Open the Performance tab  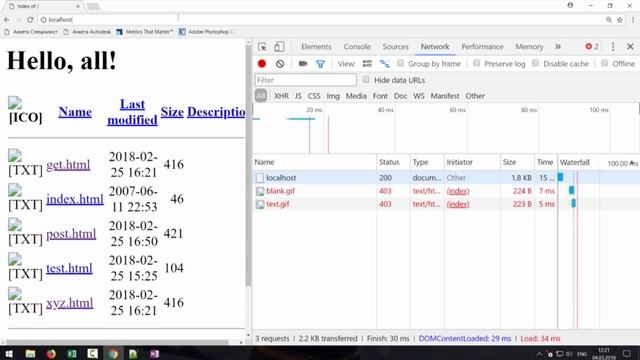tap(482, 47)
